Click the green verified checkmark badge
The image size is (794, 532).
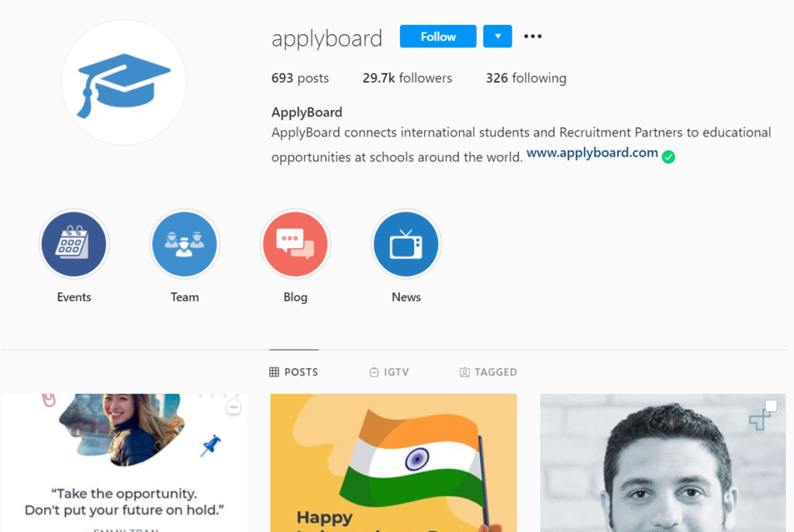[x=668, y=157]
